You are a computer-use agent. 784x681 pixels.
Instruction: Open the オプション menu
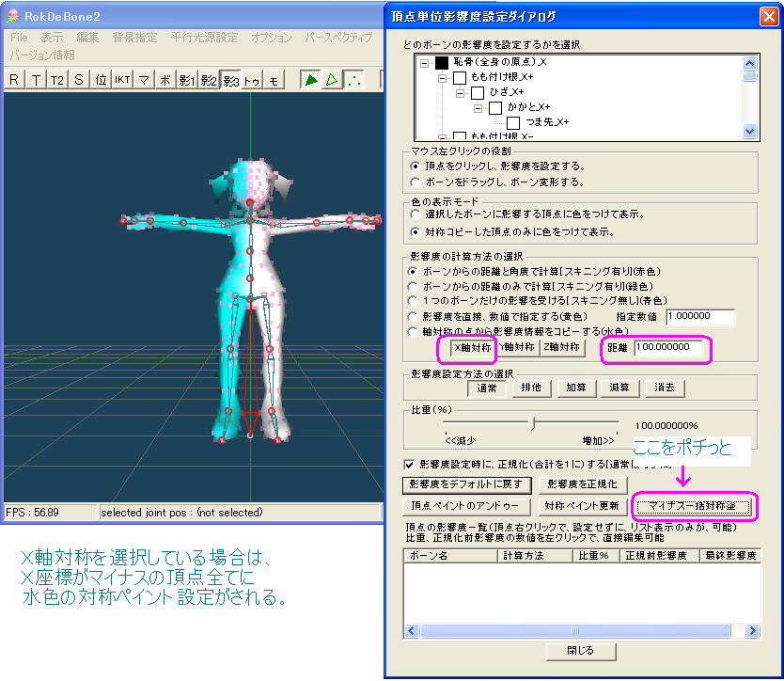[271, 38]
